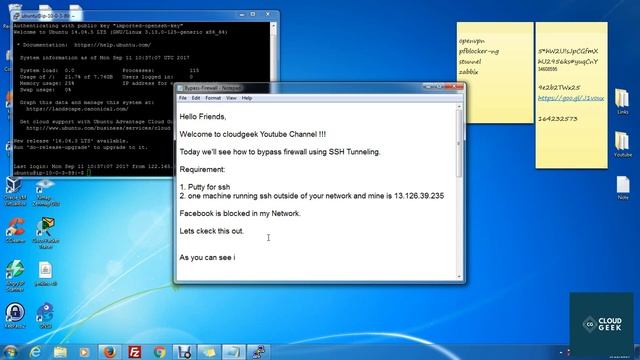
Task: Click the Notepad vertical scrollbar thumb
Action: click(x=459, y=144)
